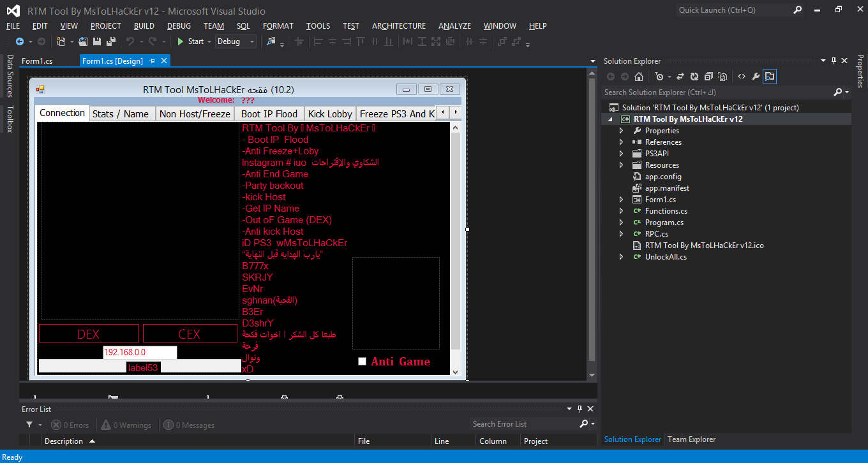Open the Toolbox side panel tab
Viewport: 868px width, 463px height.
click(x=10, y=119)
